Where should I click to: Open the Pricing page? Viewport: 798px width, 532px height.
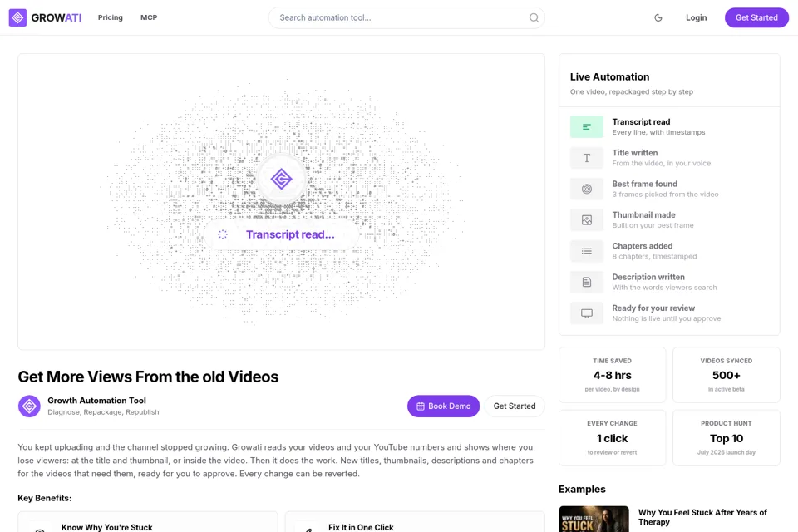pyautogui.click(x=111, y=17)
